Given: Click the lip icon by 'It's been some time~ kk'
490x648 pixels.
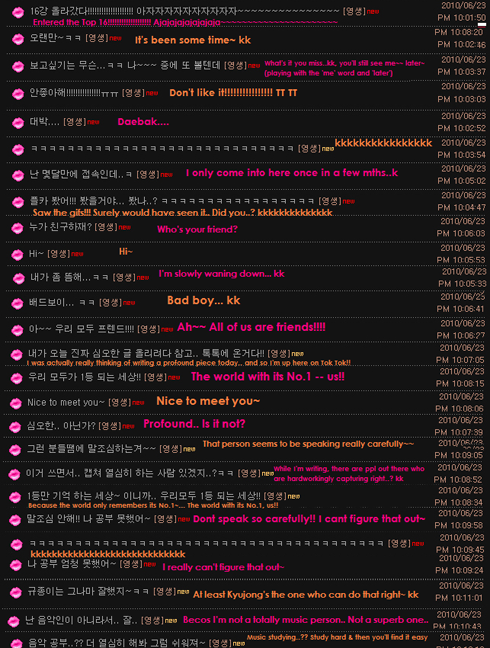Looking at the screenshot, I should click(x=18, y=39).
